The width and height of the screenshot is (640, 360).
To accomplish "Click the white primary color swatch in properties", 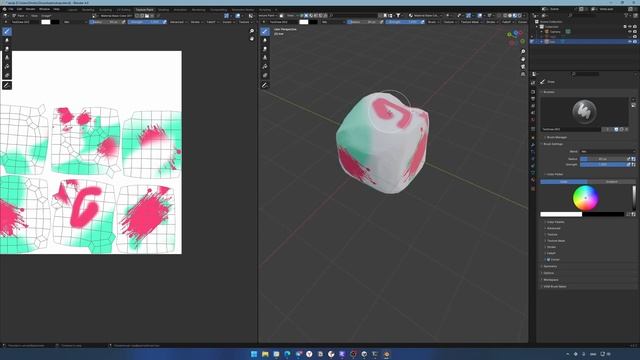I will tap(561, 214).
